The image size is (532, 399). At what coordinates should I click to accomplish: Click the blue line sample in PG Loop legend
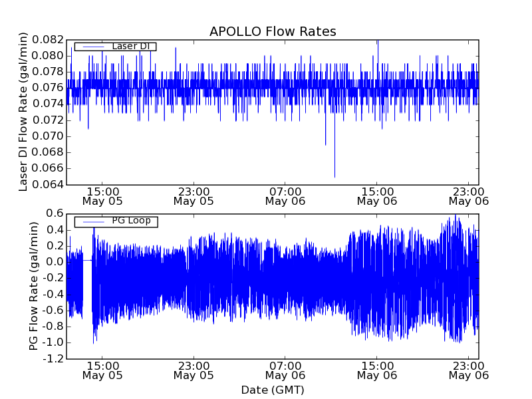pyautogui.click(x=92, y=221)
